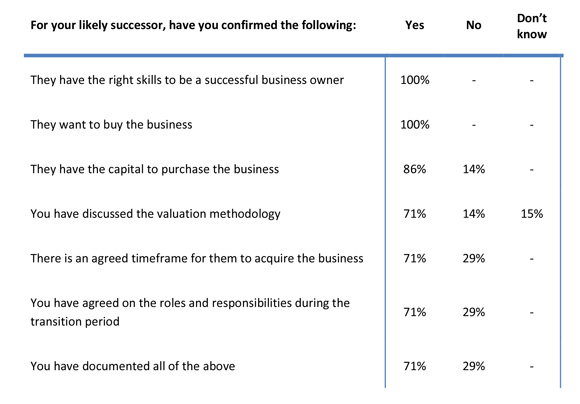Image resolution: width=580 pixels, height=404 pixels.
Task: Click 86% in capital to purchase row
Action: click(415, 169)
